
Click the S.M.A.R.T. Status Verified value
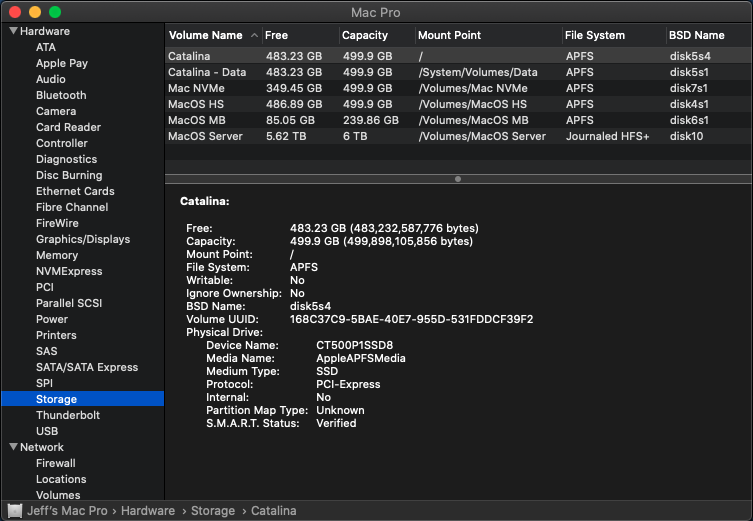pyautogui.click(x=336, y=423)
